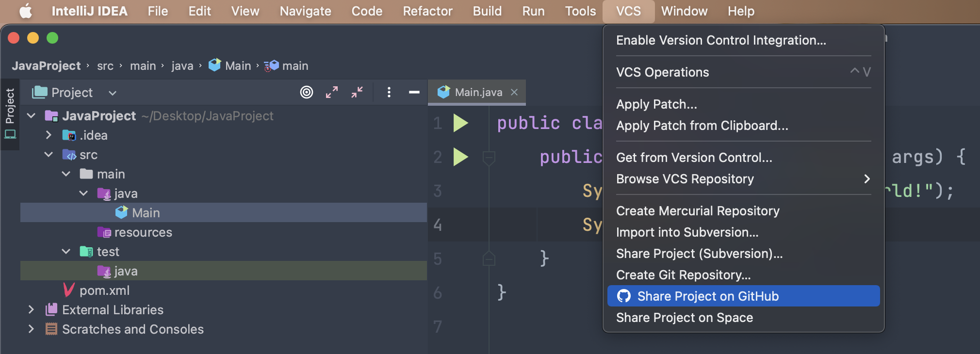Choose Share Project (Subversion)
The width and height of the screenshot is (980, 354).
click(743, 254)
